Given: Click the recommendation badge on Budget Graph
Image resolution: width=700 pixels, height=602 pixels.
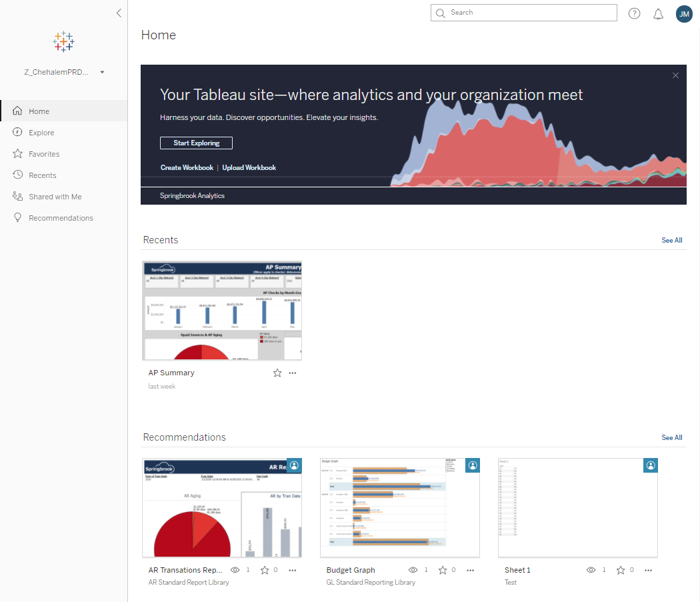Looking at the screenshot, I should [x=472, y=465].
